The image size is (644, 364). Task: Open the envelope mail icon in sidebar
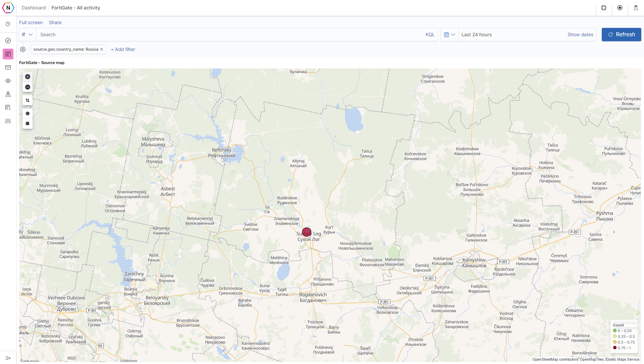[x=8, y=67]
